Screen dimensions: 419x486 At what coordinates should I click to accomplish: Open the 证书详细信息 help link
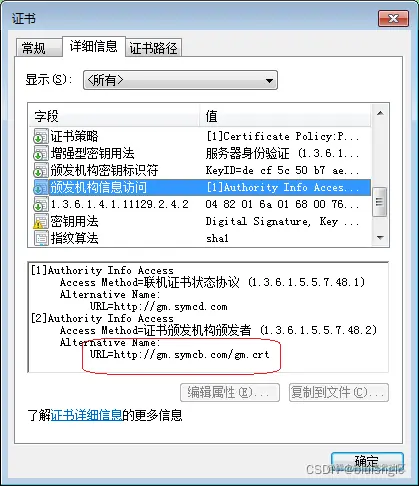pos(86,415)
